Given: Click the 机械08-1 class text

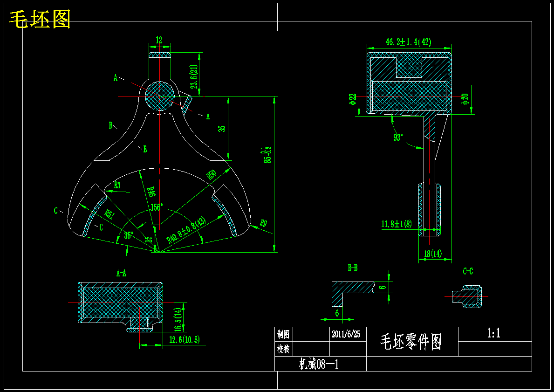Looking at the screenshot, I should 319,364.
